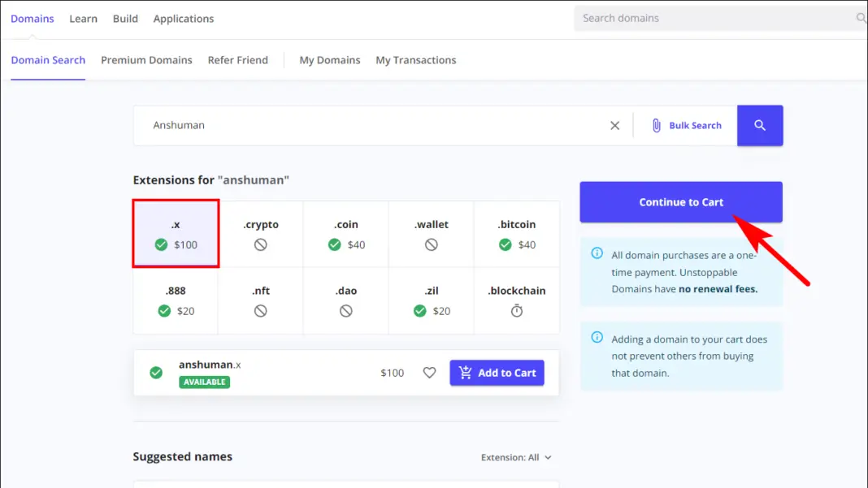Open the Learn menu
This screenshot has width=868, height=488.
[x=83, y=18]
